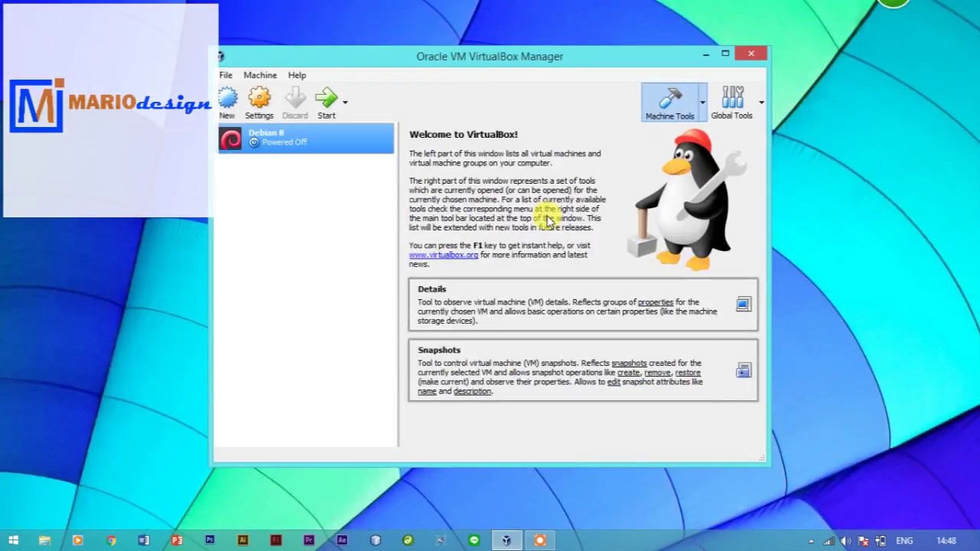Image resolution: width=980 pixels, height=551 pixels.
Task: Click the Snapshots heading text
Action: (x=439, y=350)
